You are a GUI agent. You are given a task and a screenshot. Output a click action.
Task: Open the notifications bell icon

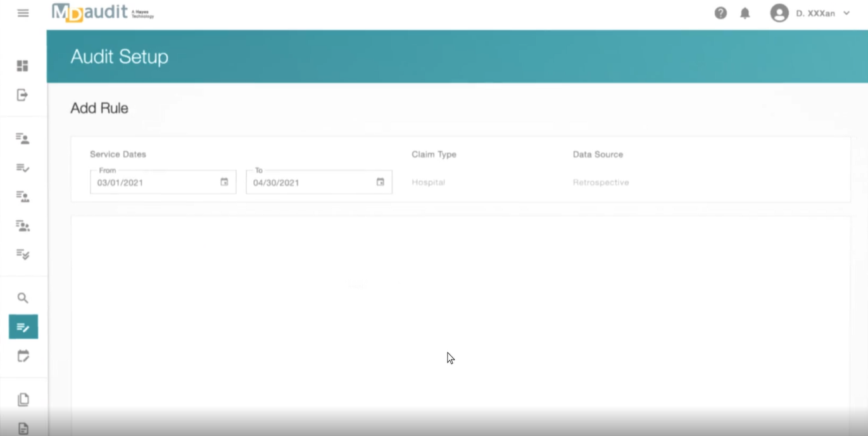coord(746,13)
